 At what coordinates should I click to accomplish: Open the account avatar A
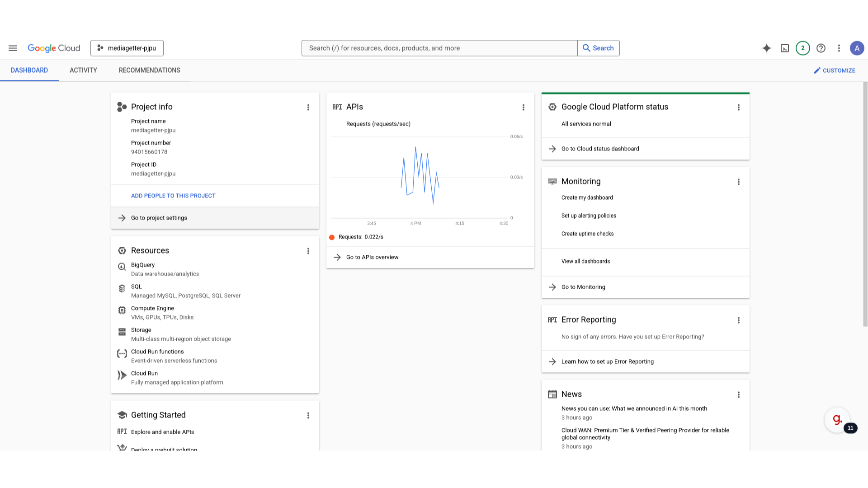point(857,48)
